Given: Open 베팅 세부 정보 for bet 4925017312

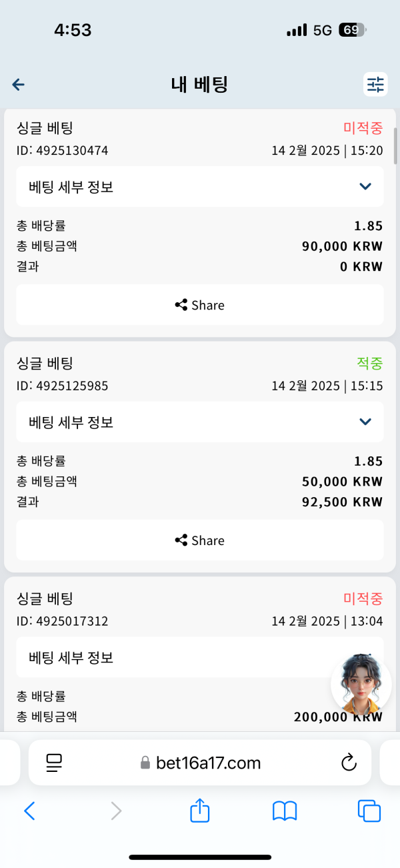Looking at the screenshot, I should 199,657.
